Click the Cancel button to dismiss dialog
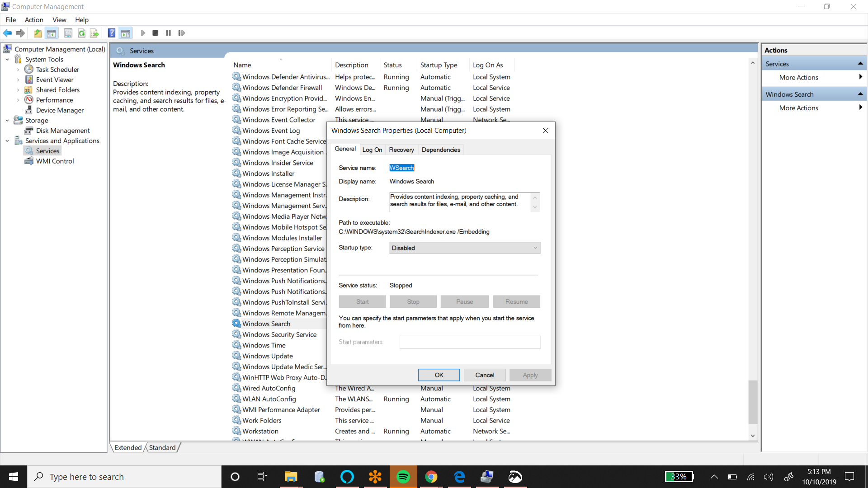This screenshot has height=488, width=868. point(485,375)
